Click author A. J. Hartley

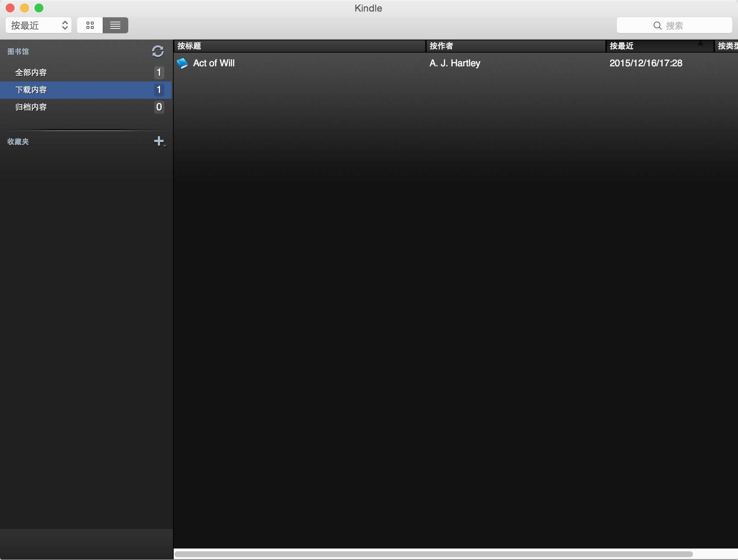click(x=455, y=63)
